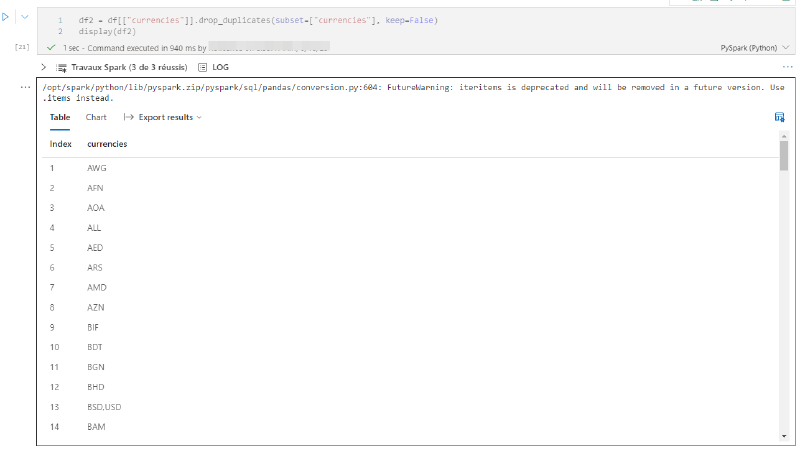
Task: Click the Index column header
Action: 60,144
